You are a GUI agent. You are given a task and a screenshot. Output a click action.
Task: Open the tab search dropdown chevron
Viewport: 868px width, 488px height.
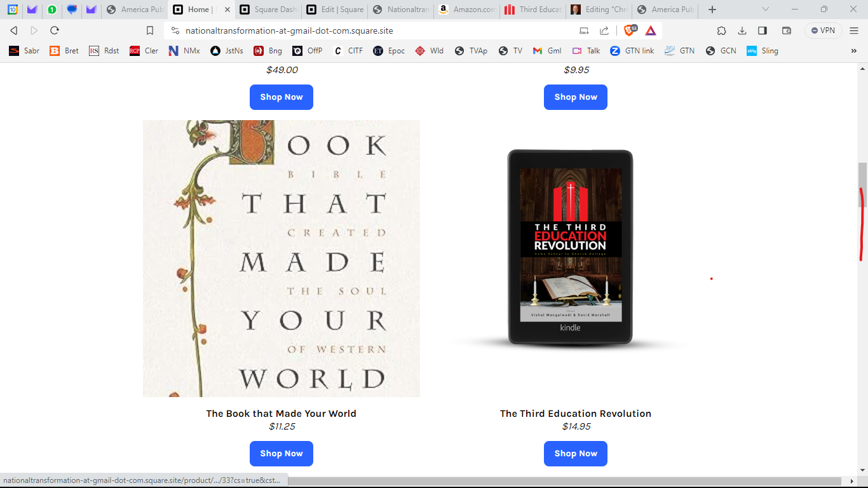click(x=766, y=10)
